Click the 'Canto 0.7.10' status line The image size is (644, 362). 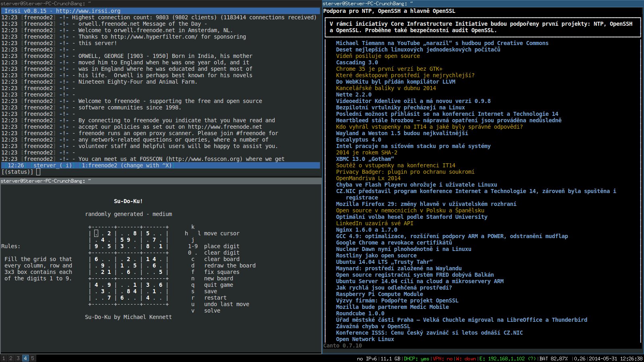point(343,346)
